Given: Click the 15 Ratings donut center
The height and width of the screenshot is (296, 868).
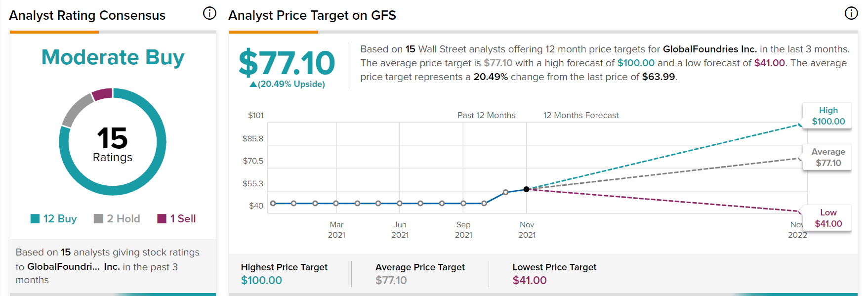Looking at the screenshot, I should pyautogui.click(x=113, y=143).
